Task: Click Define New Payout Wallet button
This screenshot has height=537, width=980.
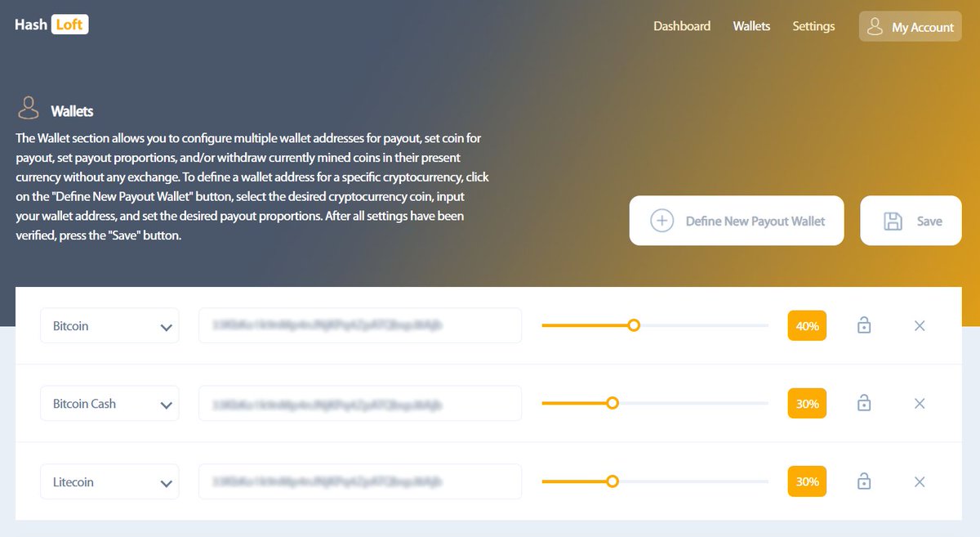Action: [737, 221]
